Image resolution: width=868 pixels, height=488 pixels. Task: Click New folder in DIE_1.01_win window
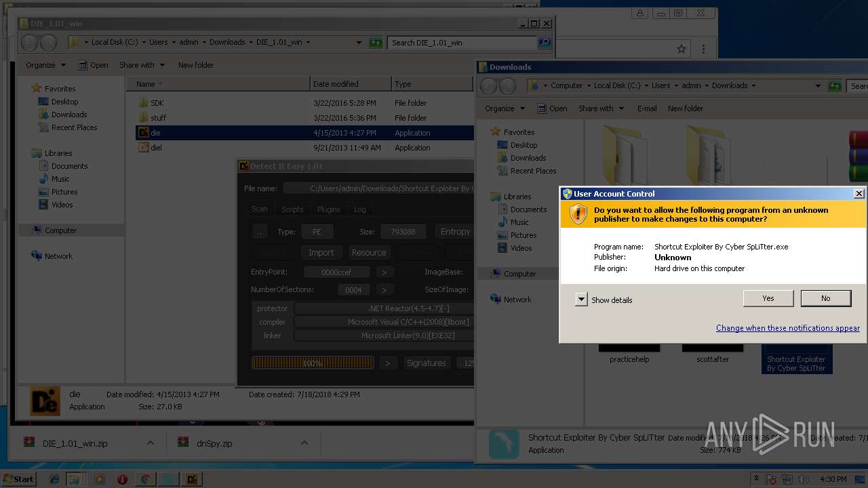pyautogui.click(x=196, y=65)
